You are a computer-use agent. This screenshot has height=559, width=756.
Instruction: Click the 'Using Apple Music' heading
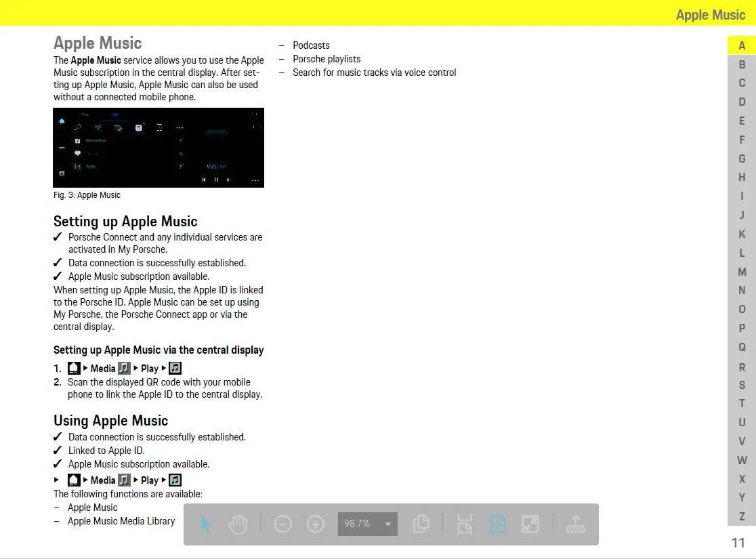tap(110, 421)
